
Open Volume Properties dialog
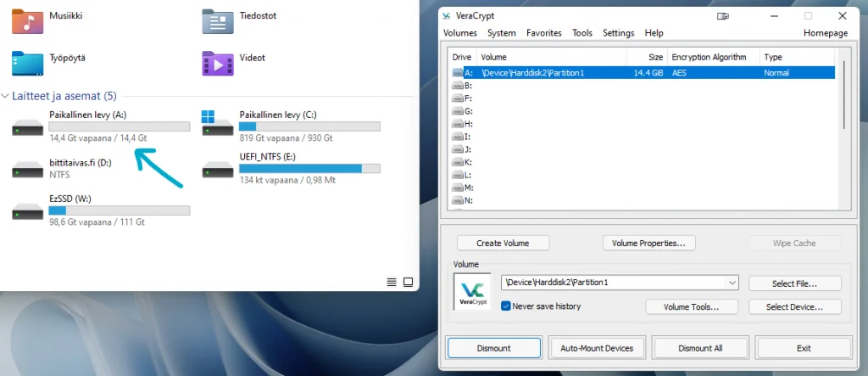648,243
